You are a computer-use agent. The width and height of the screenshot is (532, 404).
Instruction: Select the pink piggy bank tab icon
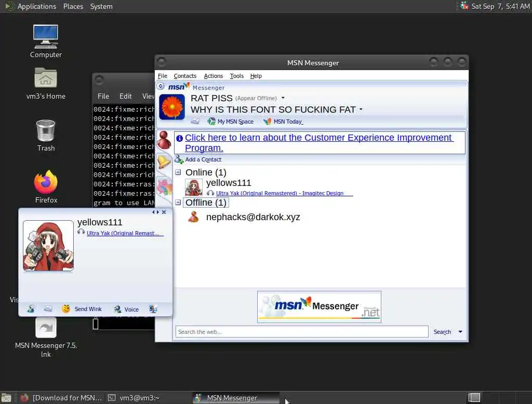165,187
